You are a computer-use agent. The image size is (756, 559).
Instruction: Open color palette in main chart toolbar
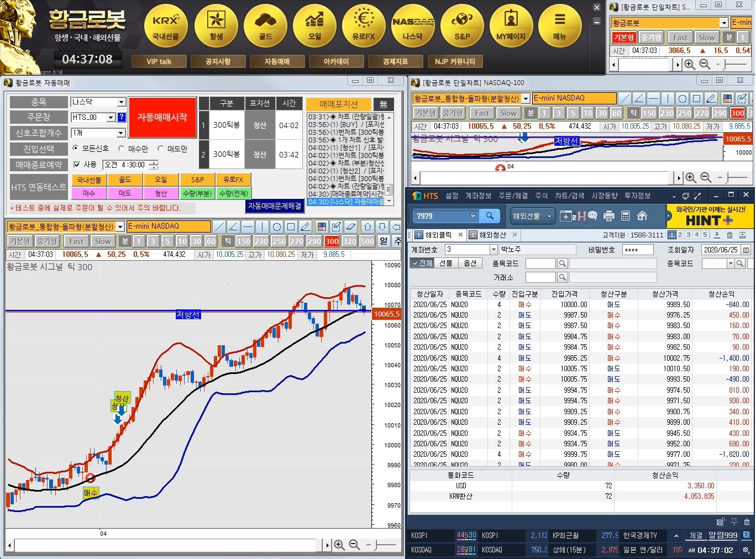(322, 226)
